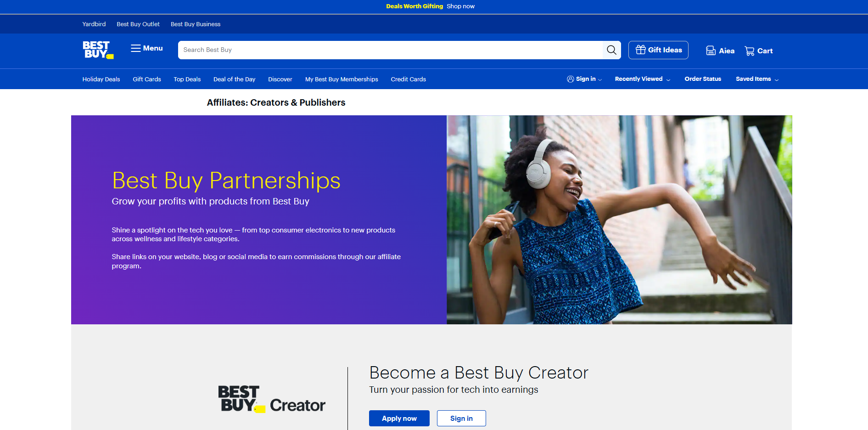Click the white Sign in creator button
The width and height of the screenshot is (868, 430).
coord(461,419)
